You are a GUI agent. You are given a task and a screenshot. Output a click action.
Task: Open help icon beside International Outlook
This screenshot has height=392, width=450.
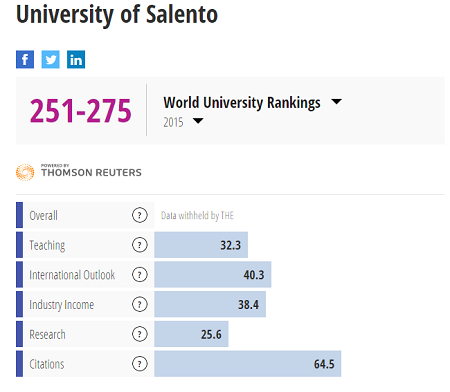coord(140,275)
